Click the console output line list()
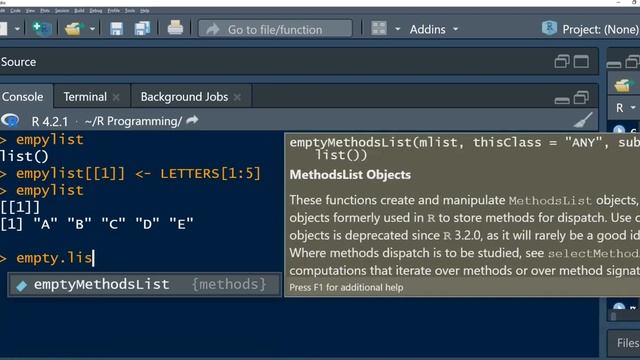 pos(24,156)
